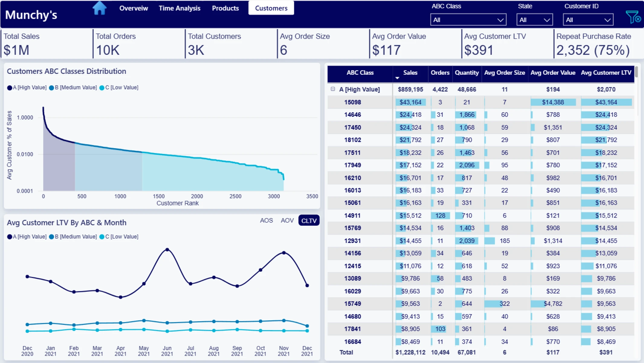Image resolution: width=644 pixels, height=363 pixels.
Task: Select the CLTV metric button
Action: click(309, 221)
